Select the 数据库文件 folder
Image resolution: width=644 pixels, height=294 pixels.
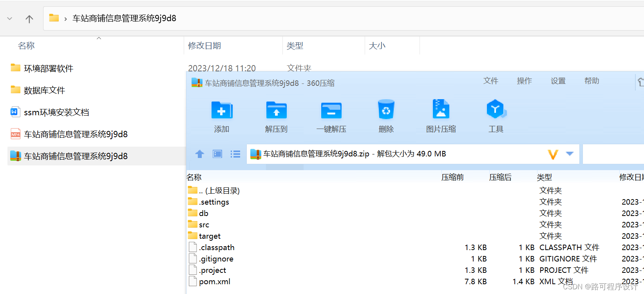point(44,91)
